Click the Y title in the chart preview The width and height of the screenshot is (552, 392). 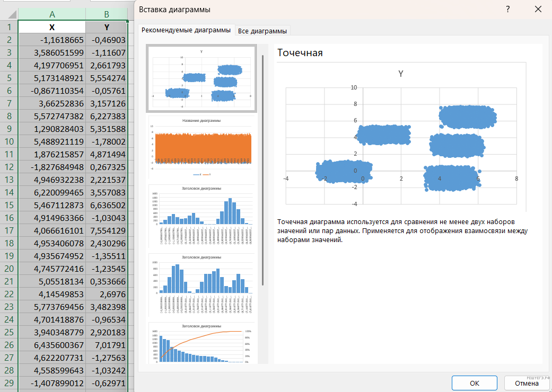400,74
